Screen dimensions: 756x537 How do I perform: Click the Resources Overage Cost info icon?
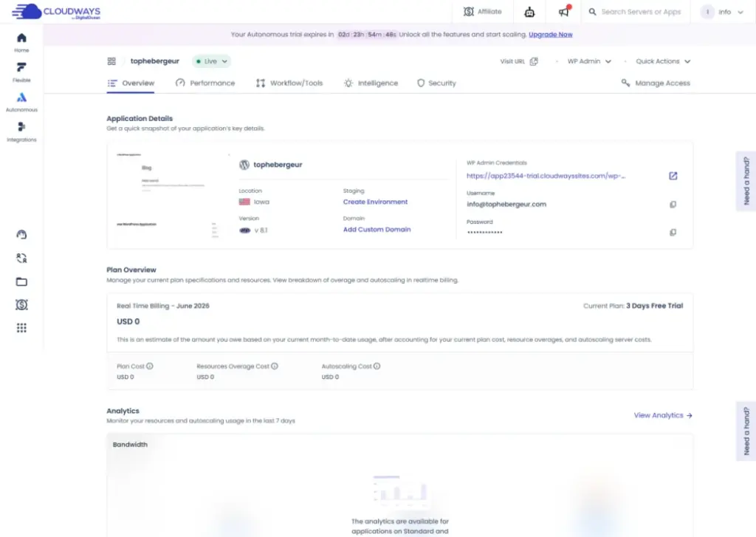275,366
